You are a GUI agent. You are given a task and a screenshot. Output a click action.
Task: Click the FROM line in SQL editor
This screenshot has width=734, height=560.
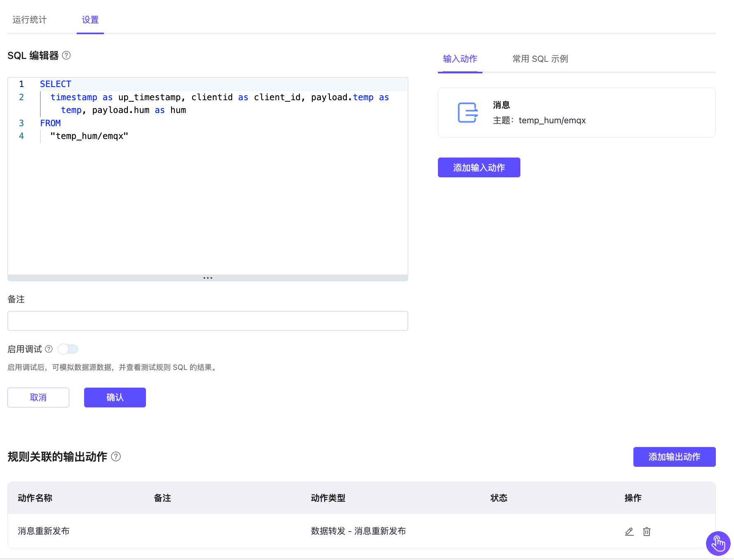coord(50,123)
